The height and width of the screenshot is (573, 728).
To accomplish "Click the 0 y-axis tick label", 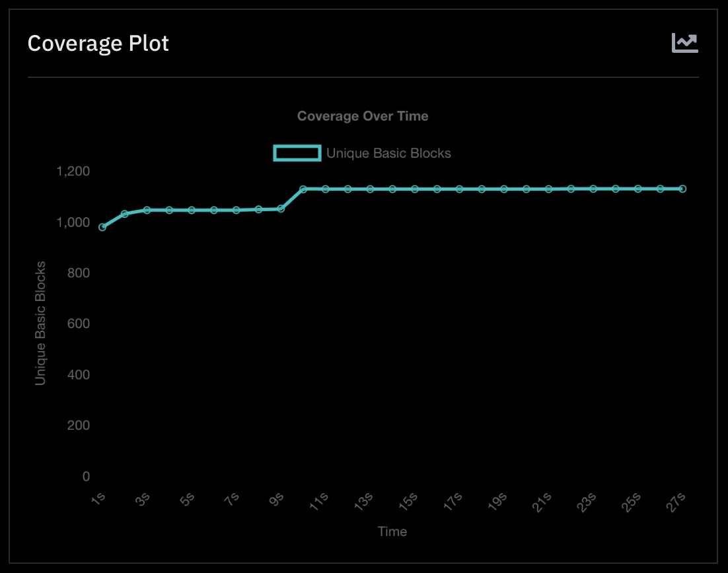I will [86, 477].
